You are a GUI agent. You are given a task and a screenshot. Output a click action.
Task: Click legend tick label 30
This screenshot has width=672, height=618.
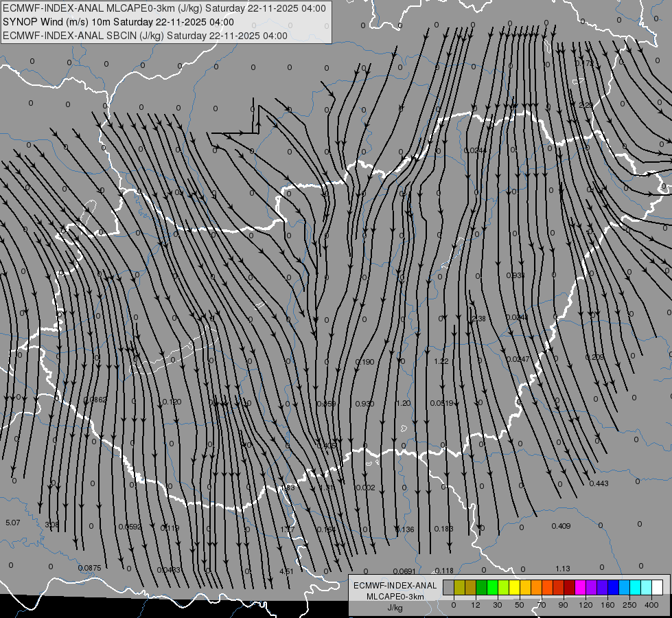[x=498, y=605]
